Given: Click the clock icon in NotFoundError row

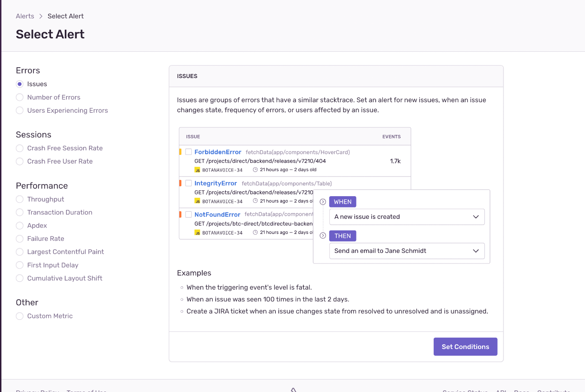Looking at the screenshot, I should point(255,233).
